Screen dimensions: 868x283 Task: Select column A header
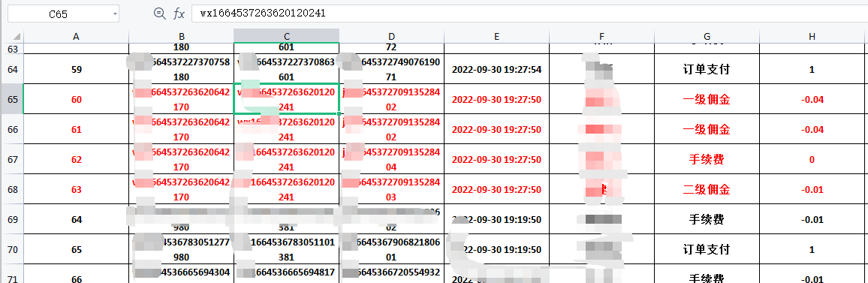[x=77, y=36]
